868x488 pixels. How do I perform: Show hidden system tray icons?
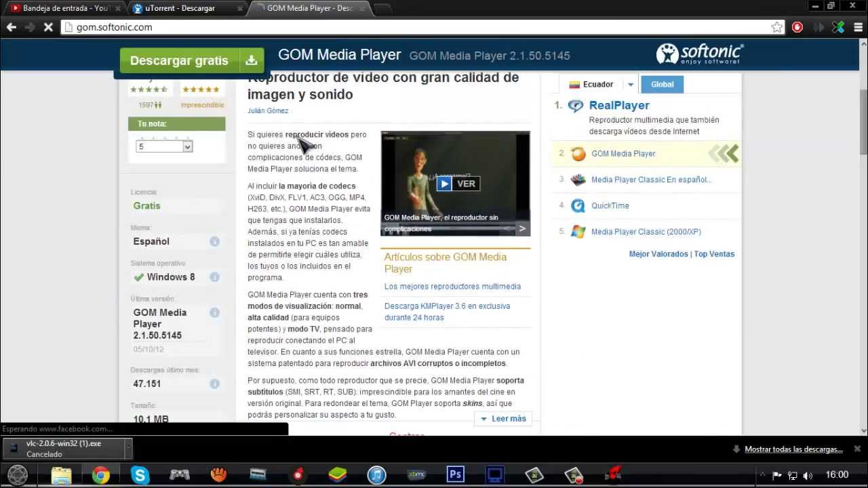(x=762, y=475)
